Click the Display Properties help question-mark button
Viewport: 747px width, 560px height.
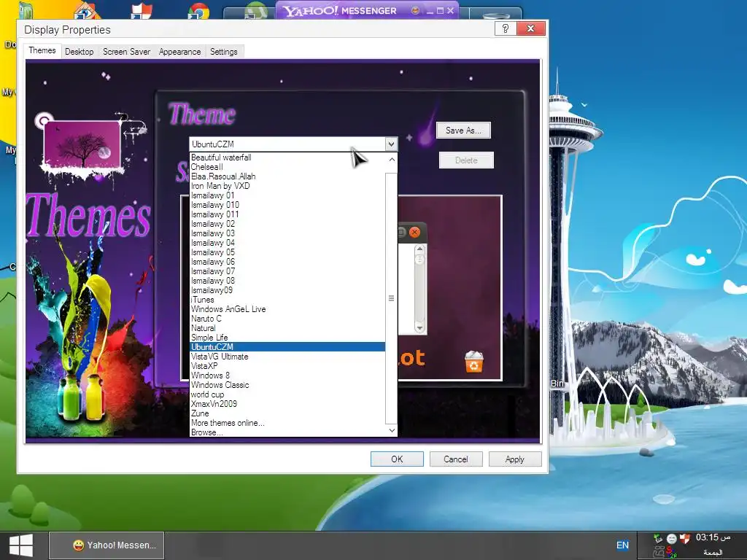506,28
